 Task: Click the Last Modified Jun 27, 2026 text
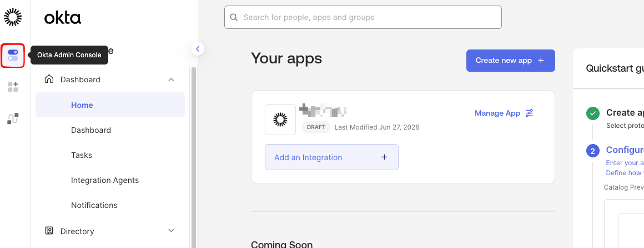[377, 127]
